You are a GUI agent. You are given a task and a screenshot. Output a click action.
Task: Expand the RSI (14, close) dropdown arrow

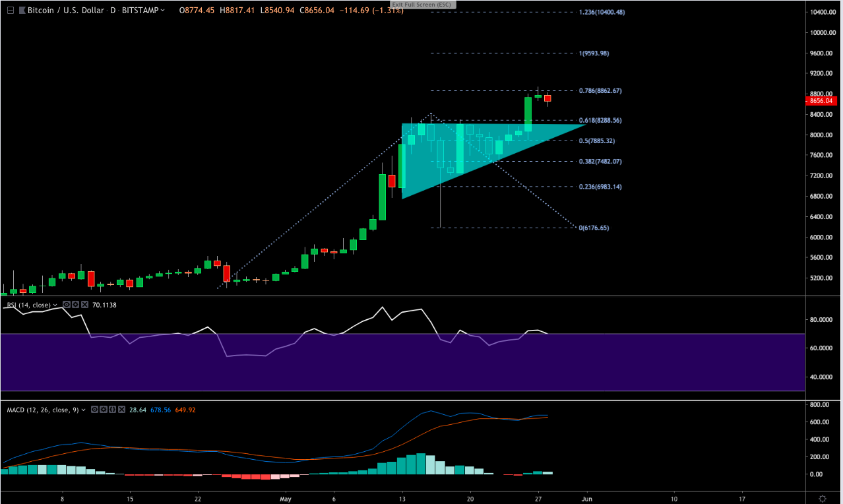click(x=55, y=305)
